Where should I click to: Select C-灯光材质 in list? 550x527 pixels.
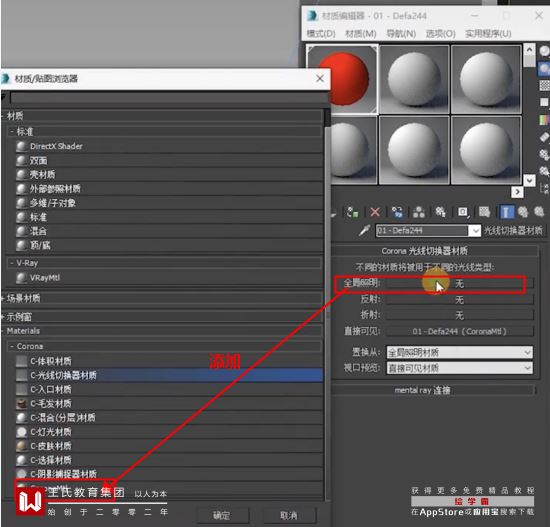point(169,432)
